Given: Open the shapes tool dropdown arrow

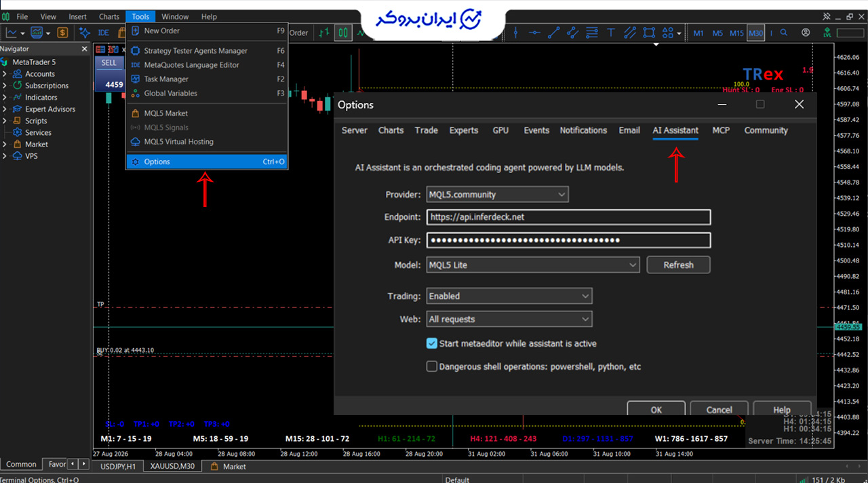Looking at the screenshot, I should 679,33.
